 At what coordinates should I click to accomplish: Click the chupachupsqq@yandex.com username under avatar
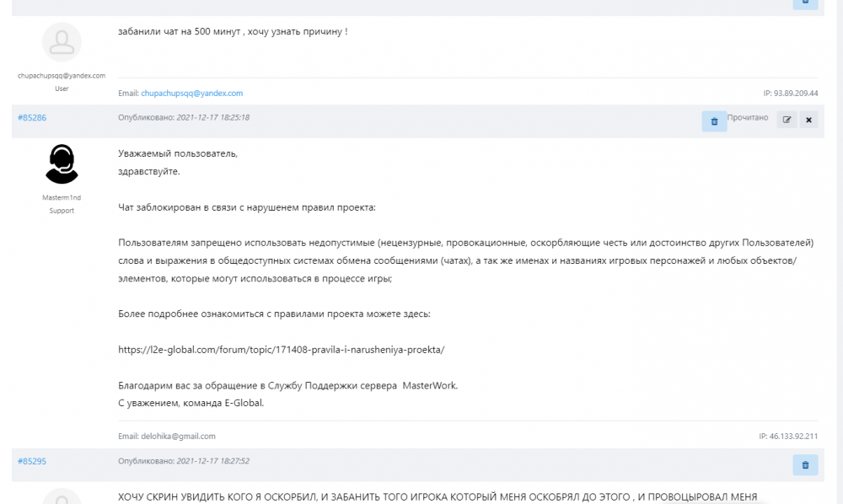pos(62,76)
